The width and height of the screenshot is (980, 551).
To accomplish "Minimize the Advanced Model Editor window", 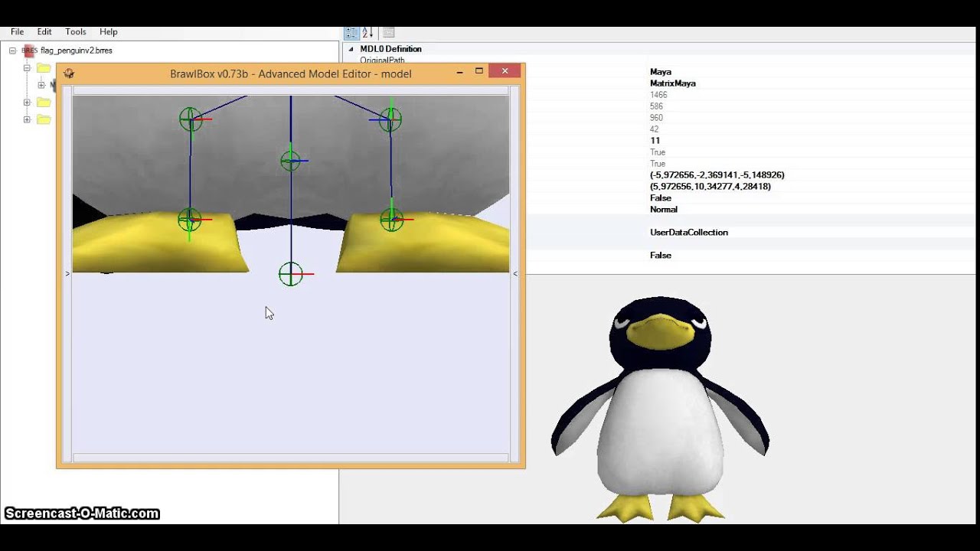I will [x=459, y=71].
